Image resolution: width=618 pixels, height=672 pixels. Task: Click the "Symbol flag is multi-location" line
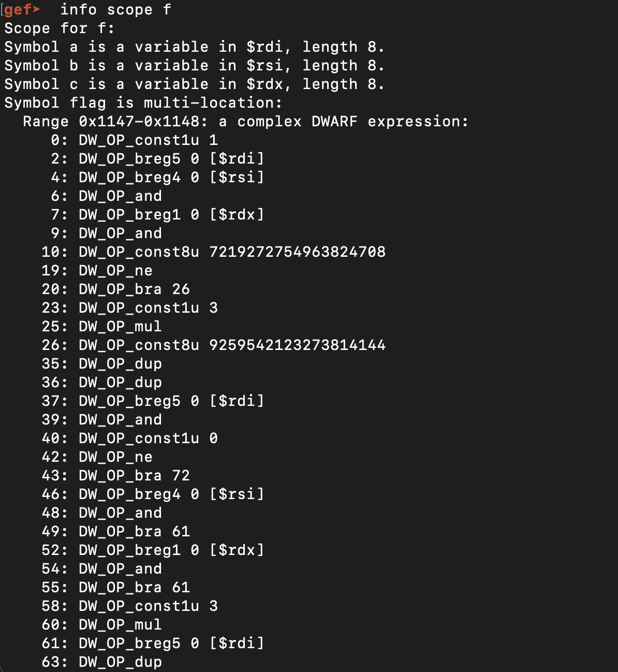coord(143,103)
